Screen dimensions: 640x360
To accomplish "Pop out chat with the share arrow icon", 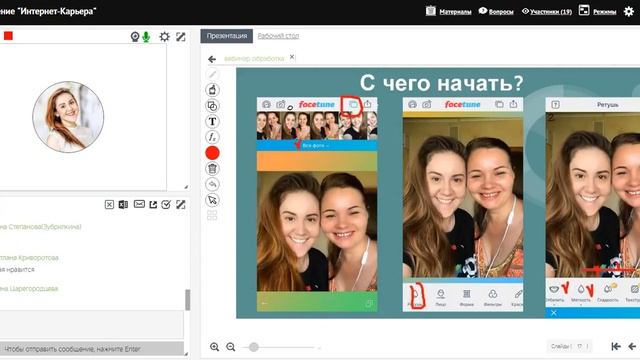I will click(153, 204).
